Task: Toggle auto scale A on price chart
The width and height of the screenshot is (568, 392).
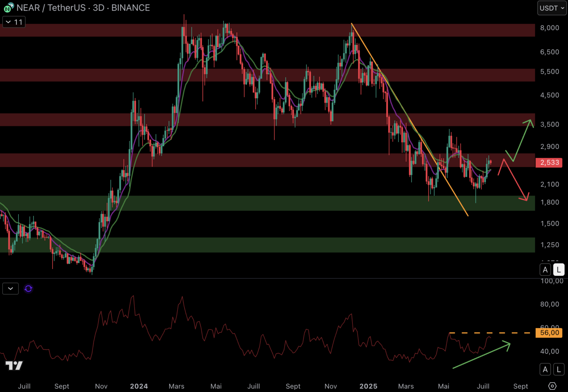Action: [x=545, y=270]
